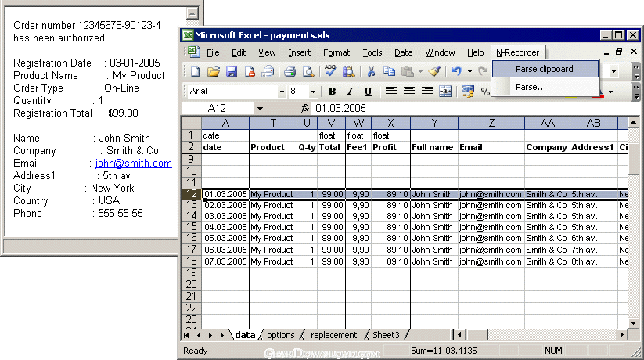The image size is (644, 360).
Task: Open the font size dropdown
Action: 313,92
